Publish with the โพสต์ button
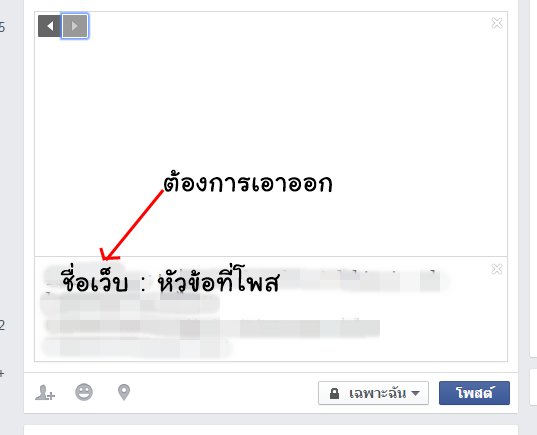Screen dimensions: 537x435 (474, 393)
